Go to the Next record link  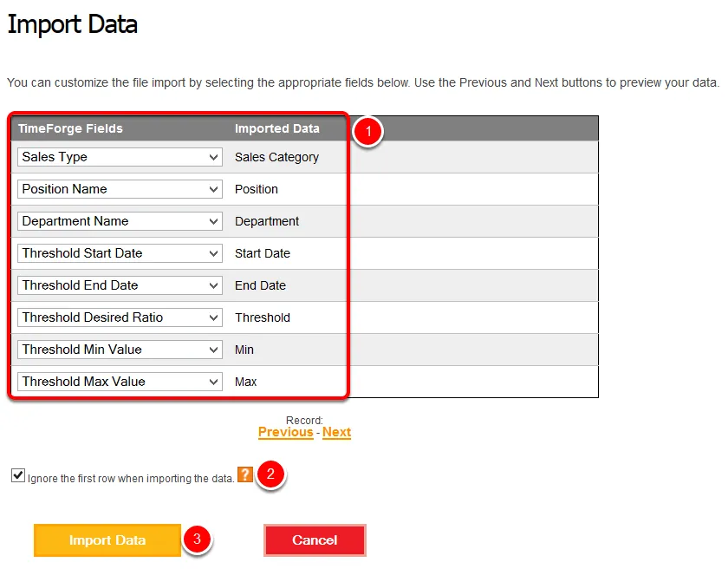tap(336, 432)
